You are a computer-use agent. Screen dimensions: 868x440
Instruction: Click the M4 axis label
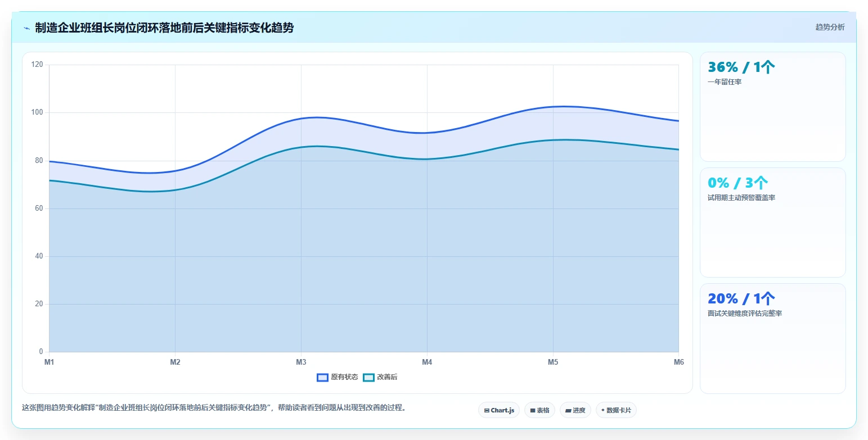pyautogui.click(x=427, y=362)
